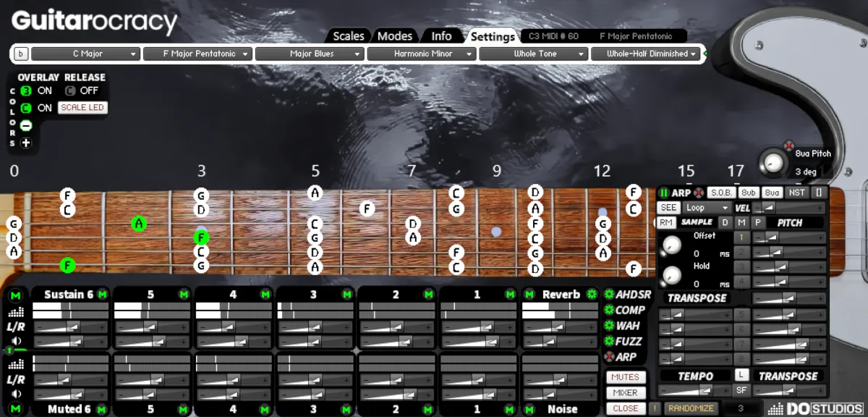
Task: Mute Sustain string 2 via M icon
Action: tap(429, 294)
